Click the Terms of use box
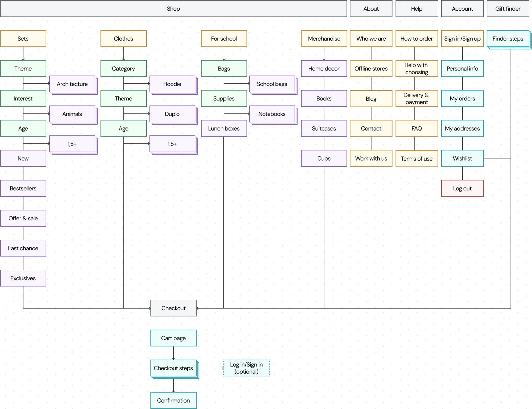The width and height of the screenshot is (532, 409). coord(416,159)
